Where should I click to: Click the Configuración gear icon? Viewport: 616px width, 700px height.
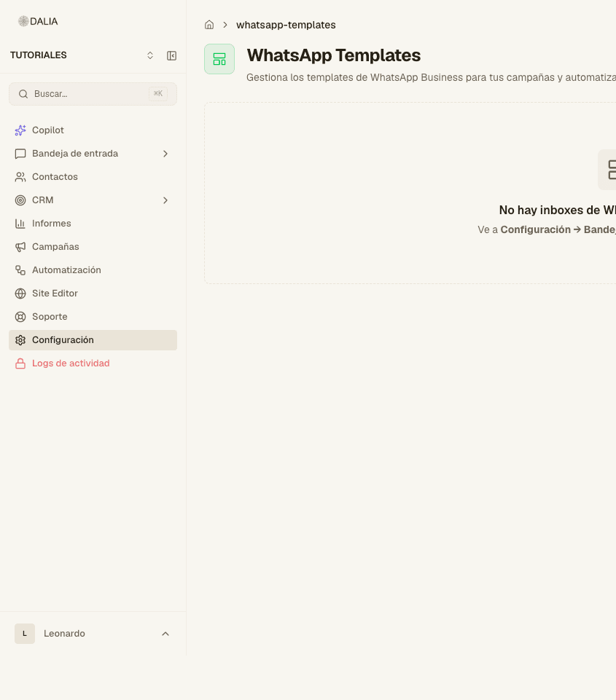[20, 340]
